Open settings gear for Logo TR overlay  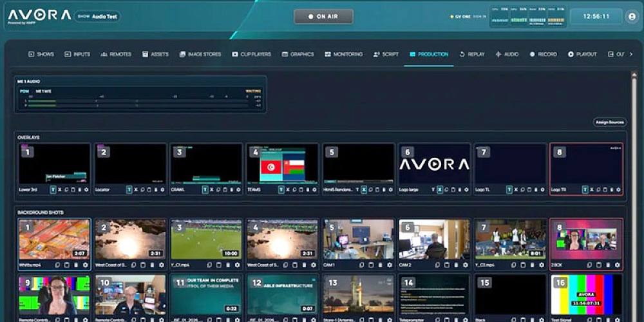click(618, 190)
